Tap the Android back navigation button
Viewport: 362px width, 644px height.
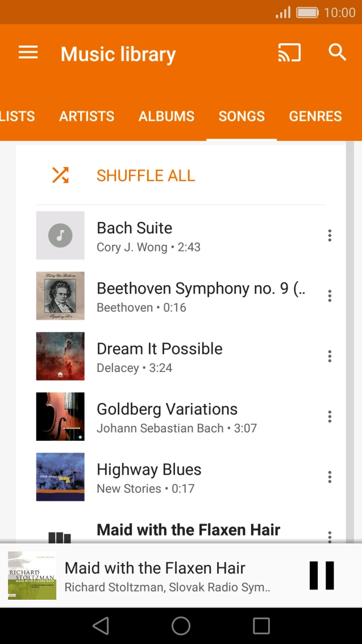[x=101, y=626]
